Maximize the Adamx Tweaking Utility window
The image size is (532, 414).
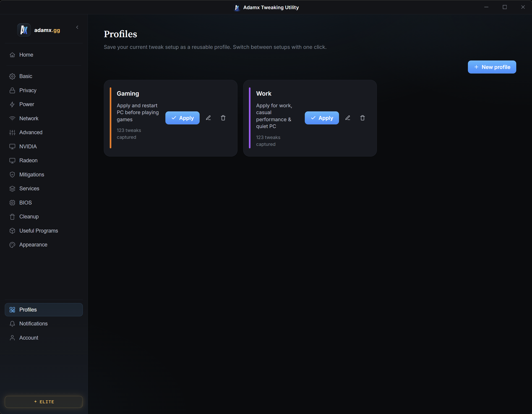click(x=505, y=7)
